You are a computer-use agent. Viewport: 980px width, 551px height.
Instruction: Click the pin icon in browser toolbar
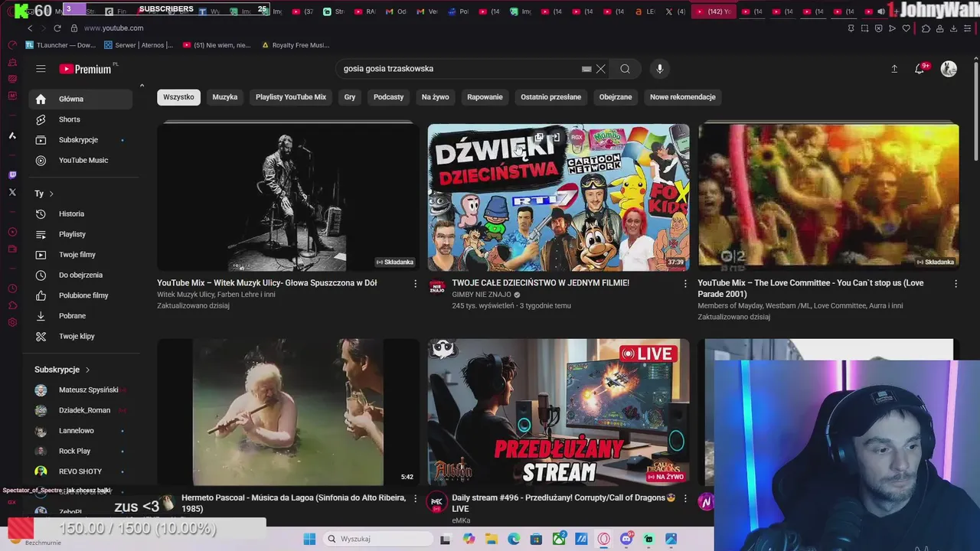click(x=851, y=28)
